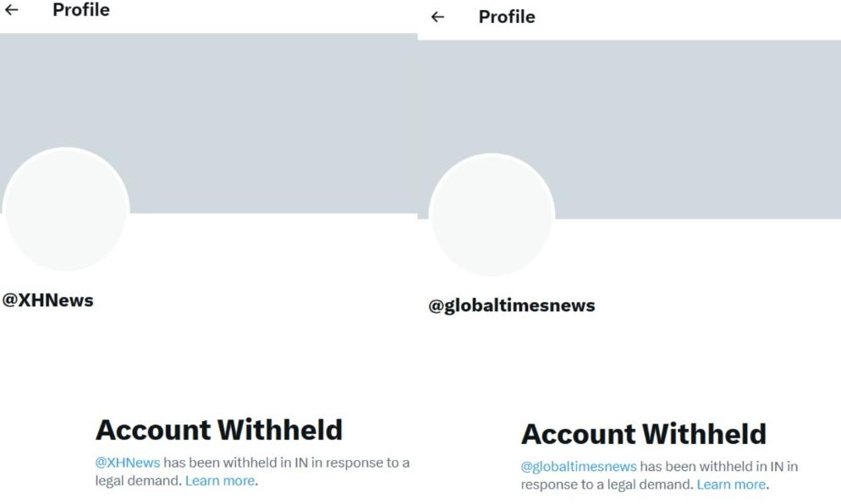Open the blue @XHNews mention link

(128, 463)
